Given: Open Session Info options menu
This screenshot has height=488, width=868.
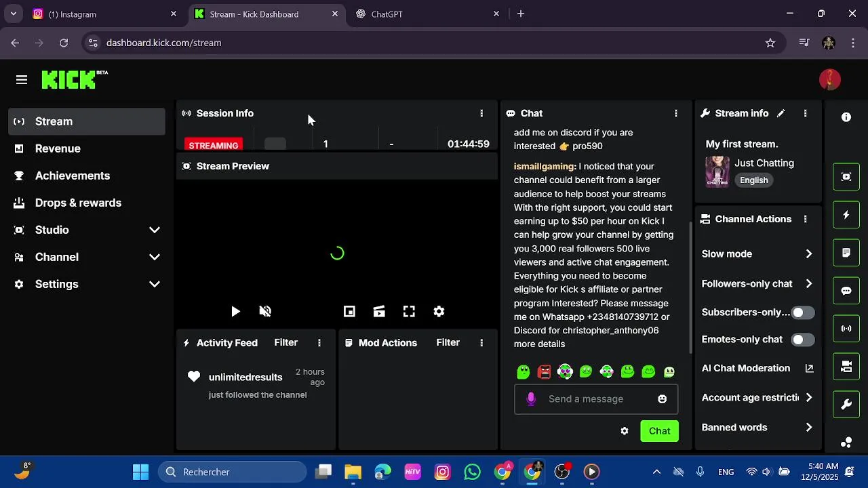Looking at the screenshot, I should pos(481,113).
